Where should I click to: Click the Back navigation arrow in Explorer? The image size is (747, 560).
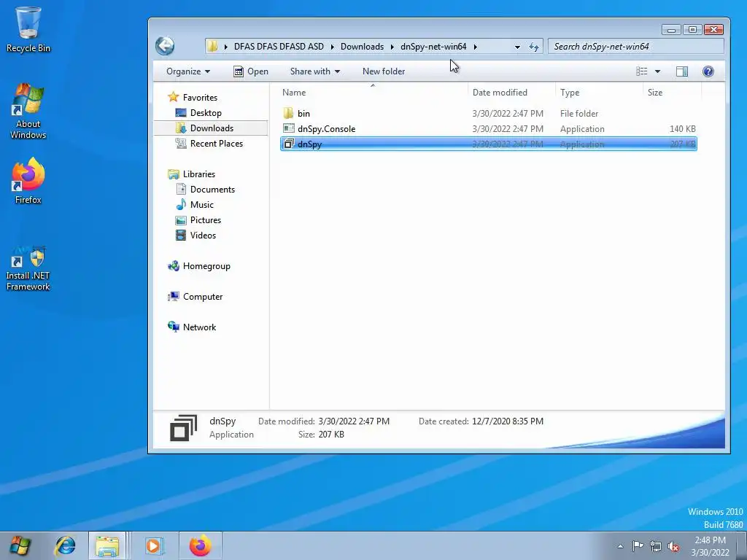tap(165, 46)
